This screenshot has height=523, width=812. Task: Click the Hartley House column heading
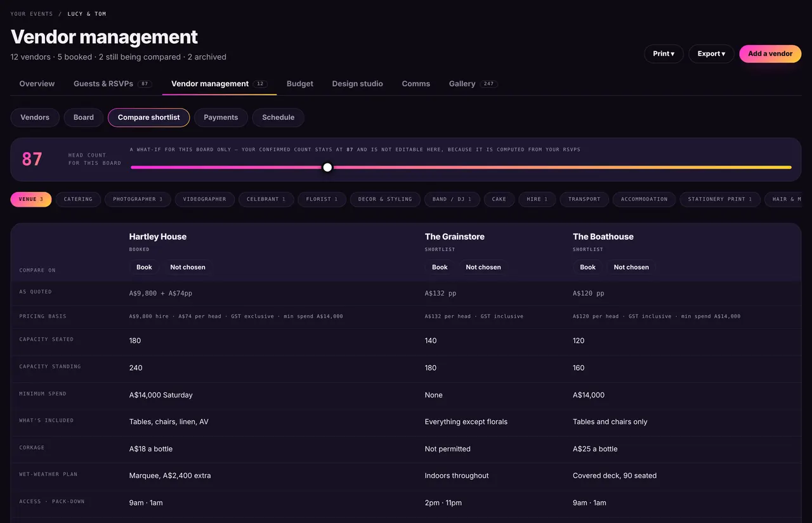[x=158, y=236]
